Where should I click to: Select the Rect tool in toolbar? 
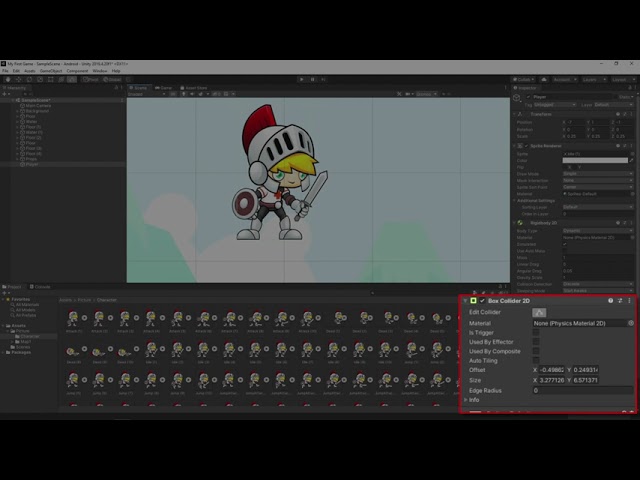click(x=51, y=79)
